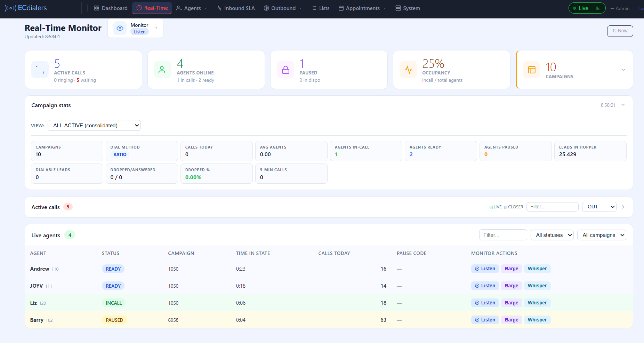Open the All campaigns dropdown
The width and height of the screenshot is (644, 343).
coord(602,235)
